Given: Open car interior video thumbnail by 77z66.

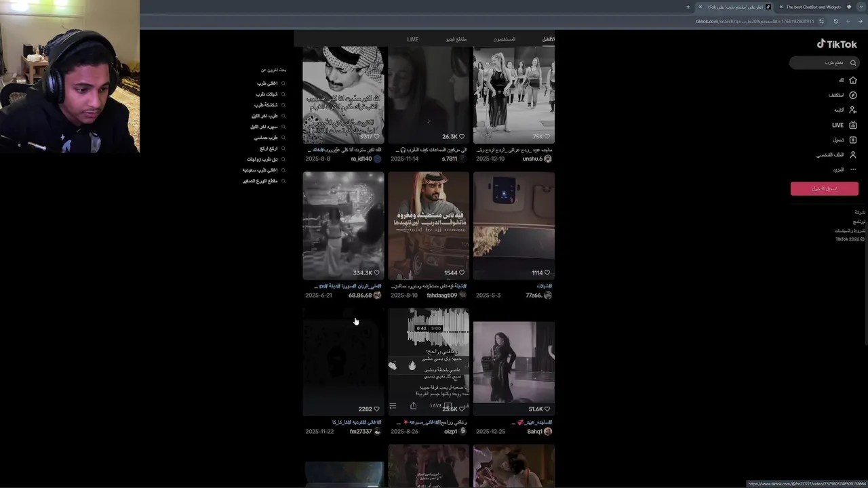Looking at the screenshot, I should coord(514,226).
